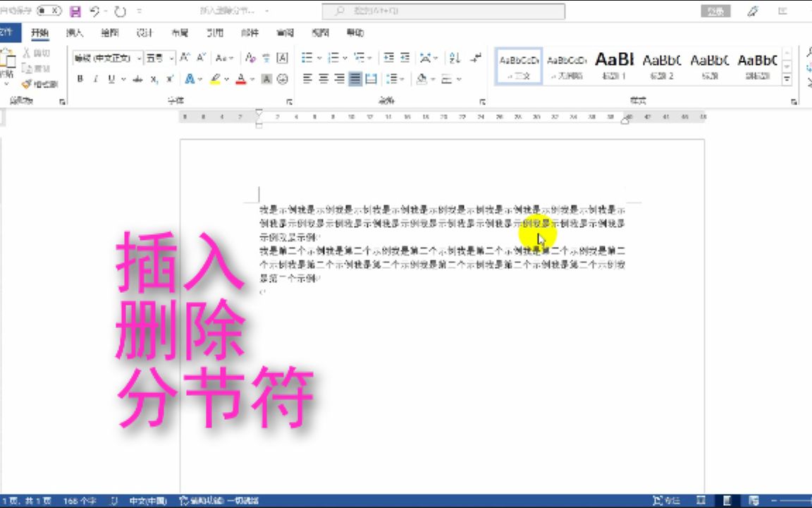
Task: Click the Save icon in quick access toolbar
Action: (x=74, y=11)
